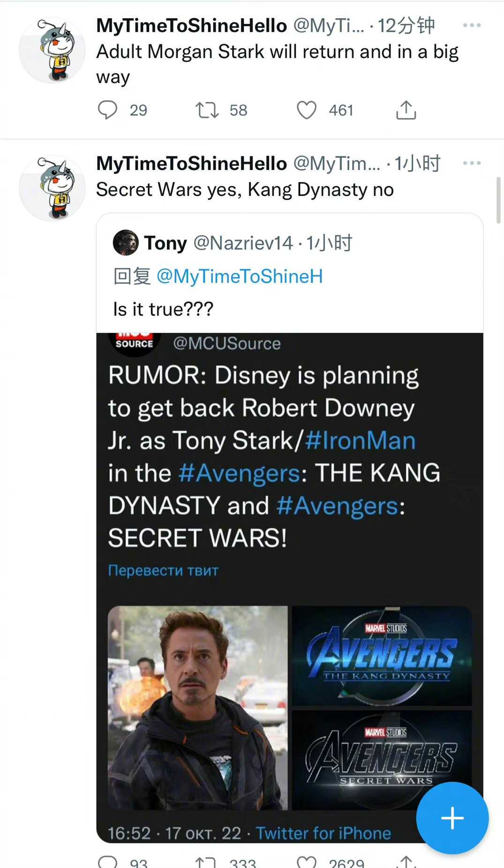Share the Adult Morgan Stark tweet
The height and width of the screenshot is (868, 504).
pyautogui.click(x=406, y=110)
